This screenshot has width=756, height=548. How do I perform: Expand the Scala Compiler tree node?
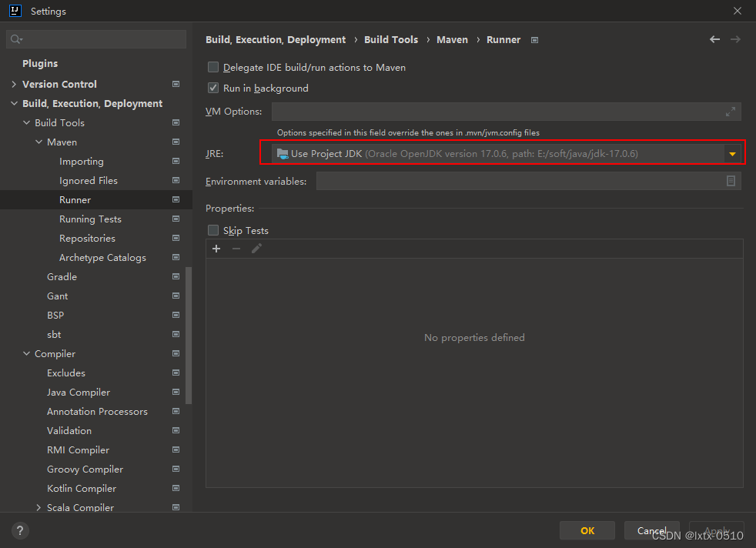[x=38, y=507]
